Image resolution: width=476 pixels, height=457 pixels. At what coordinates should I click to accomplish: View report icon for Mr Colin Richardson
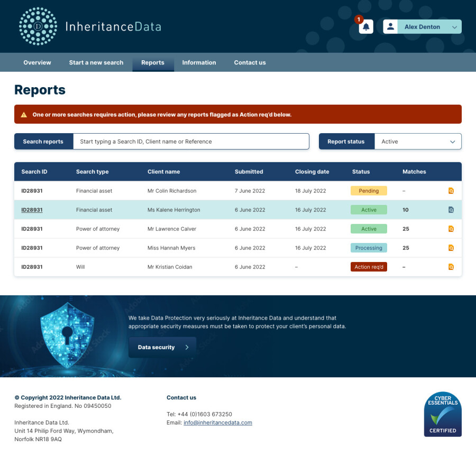(451, 191)
